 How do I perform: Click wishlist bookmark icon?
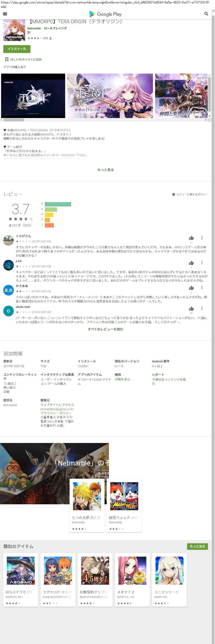[x=7, y=59]
